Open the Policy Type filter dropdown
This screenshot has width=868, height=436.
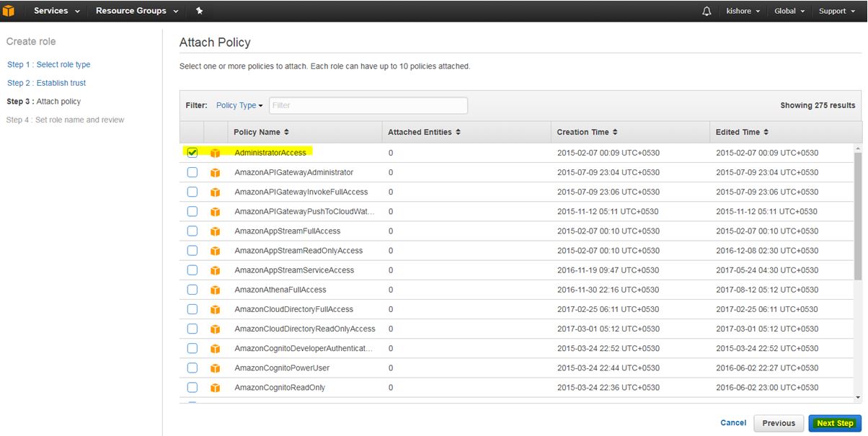point(239,105)
